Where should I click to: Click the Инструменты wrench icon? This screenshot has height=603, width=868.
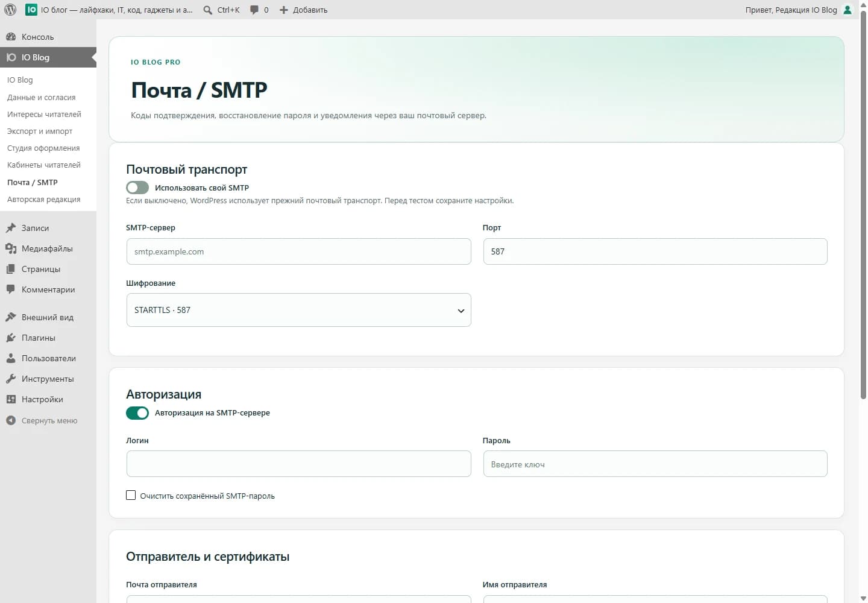(11, 379)
